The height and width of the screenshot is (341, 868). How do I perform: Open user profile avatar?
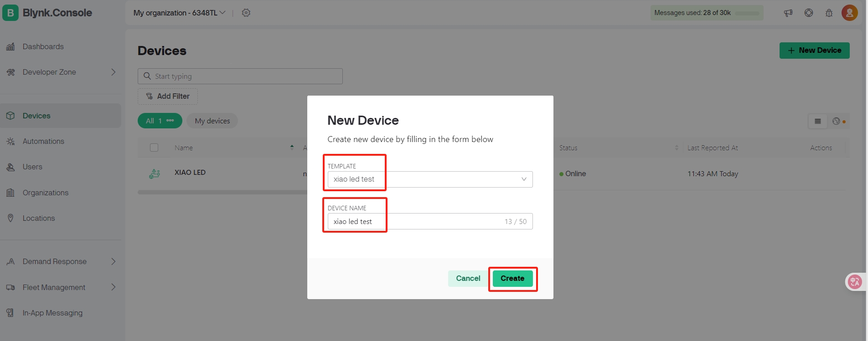point(850,13)
